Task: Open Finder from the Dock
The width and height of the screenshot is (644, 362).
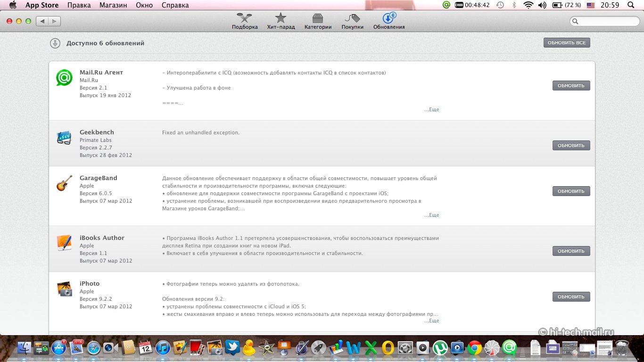Action: point(25,348)
